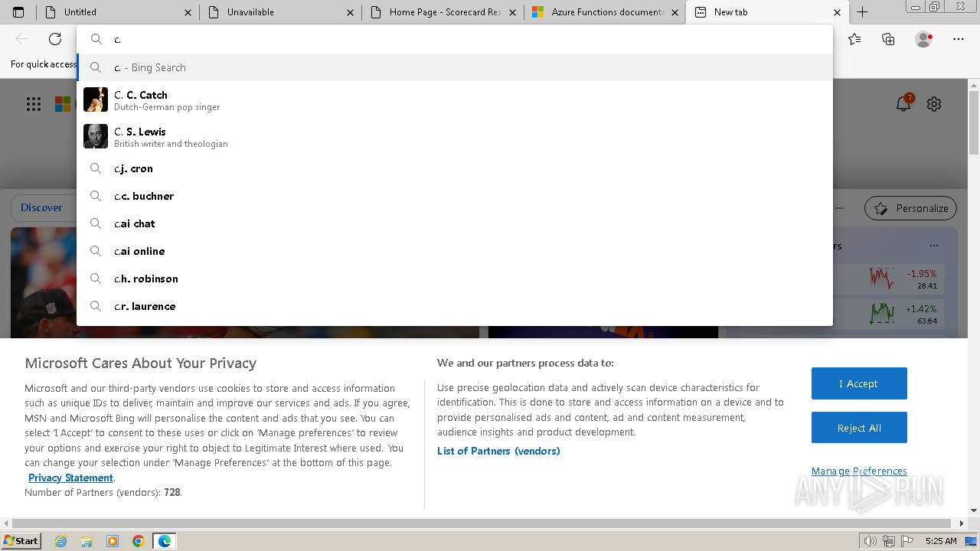
Task: Open List of Partners (vendors) link
Action: (x=498, y=451)
